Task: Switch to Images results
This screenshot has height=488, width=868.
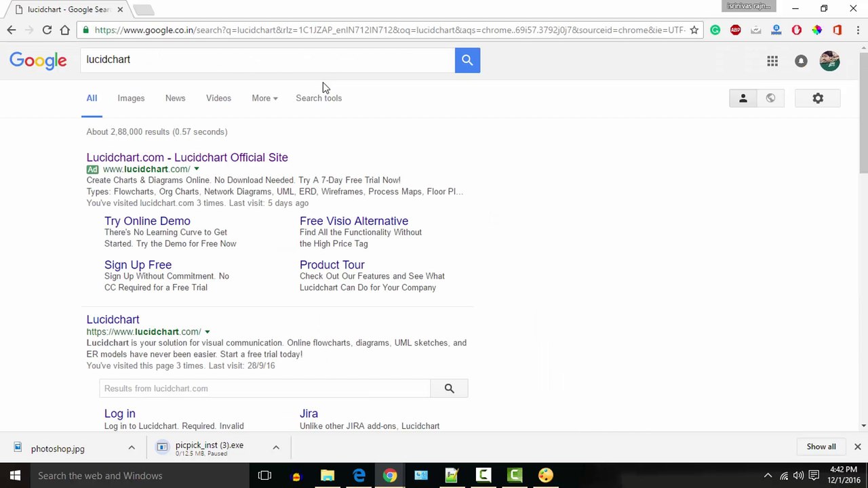Action: coord(131,98)
